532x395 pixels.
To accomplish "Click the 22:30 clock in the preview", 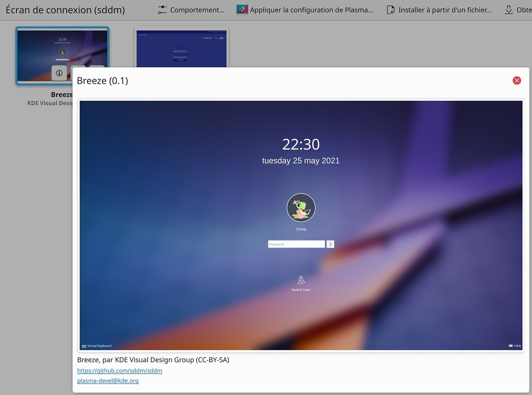I will (x=301, y=145).
